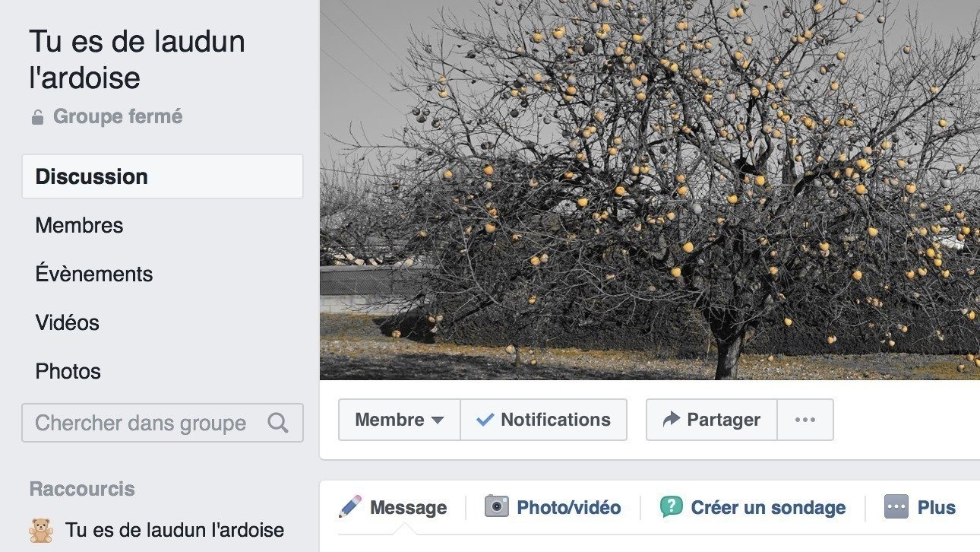Toggle the Notifications checkmark button

pyautogui.click(x=544, y=420)
